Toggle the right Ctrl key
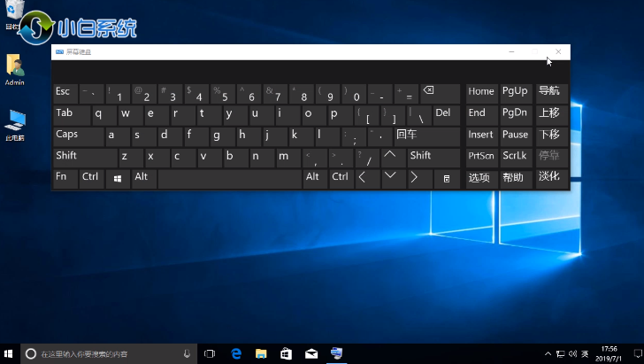The height and width of the screenshot is (364, 644). tap(341, 179)
